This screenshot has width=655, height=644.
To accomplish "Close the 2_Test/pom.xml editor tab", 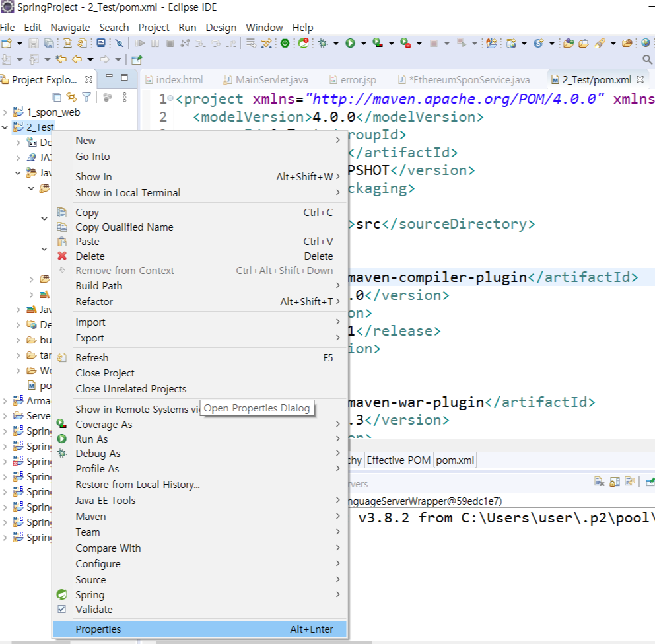I will [640, 79].
